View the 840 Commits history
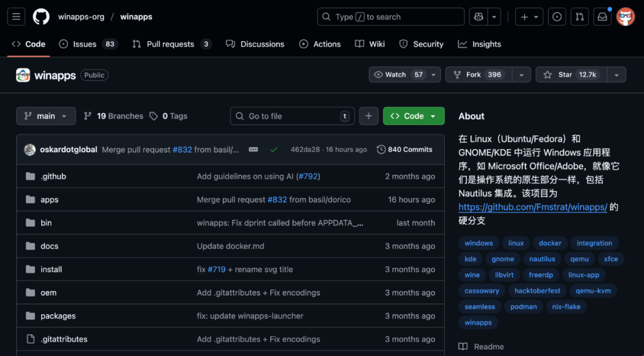This screenshot has width=644, height=356. (x=404, y=150)
